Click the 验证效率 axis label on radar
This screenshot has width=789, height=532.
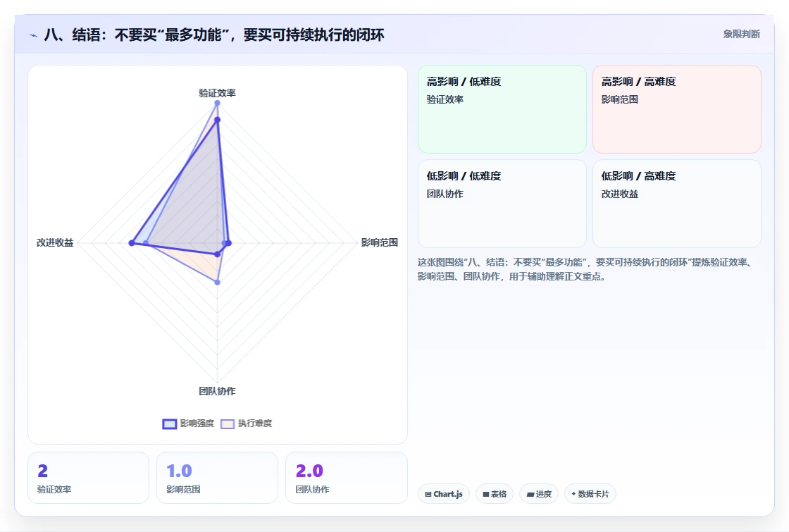(217, 93)
